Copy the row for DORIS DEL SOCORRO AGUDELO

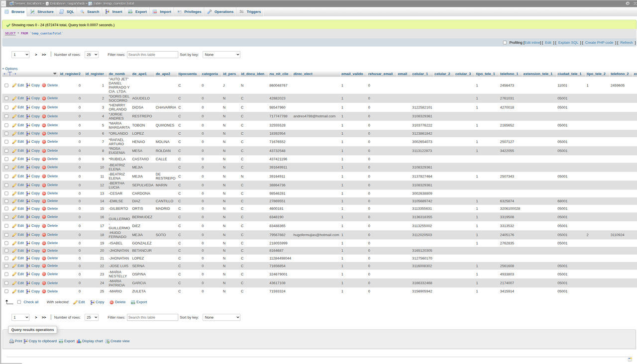pos(33,98)
